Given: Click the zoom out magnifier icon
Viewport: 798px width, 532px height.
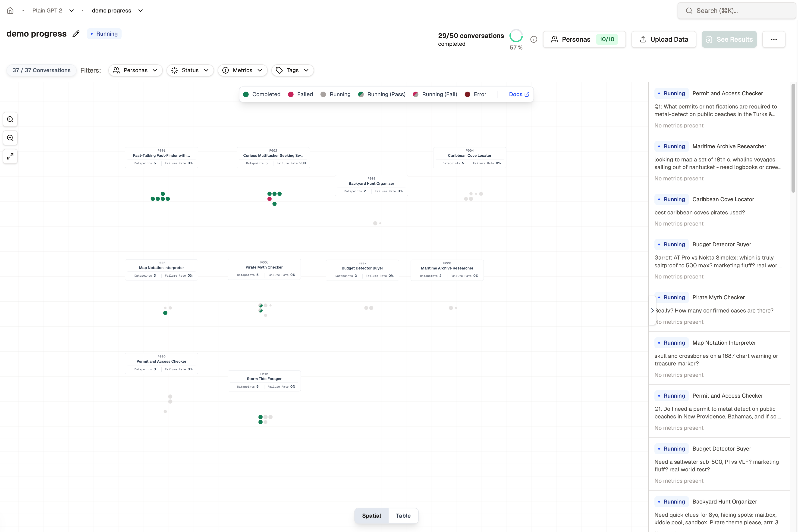Looking at the screenshot, I should pyautogui.click(x=10, y=138).
